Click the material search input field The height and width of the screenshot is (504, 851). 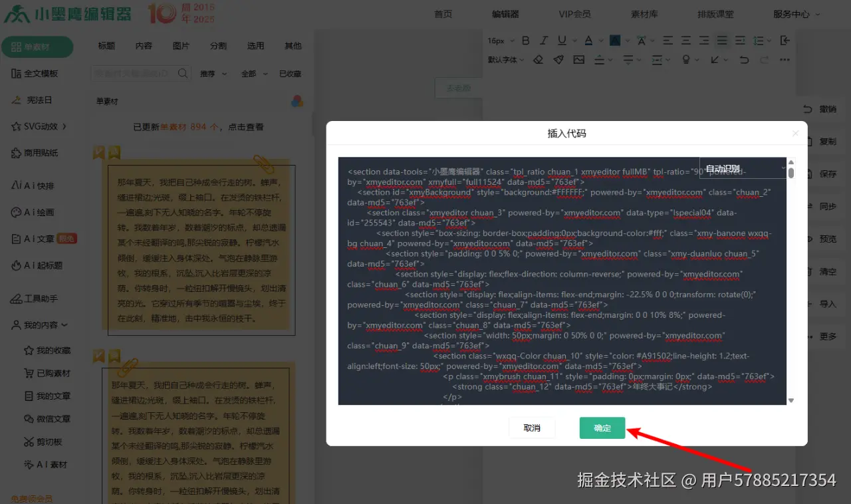coord(134,73)
